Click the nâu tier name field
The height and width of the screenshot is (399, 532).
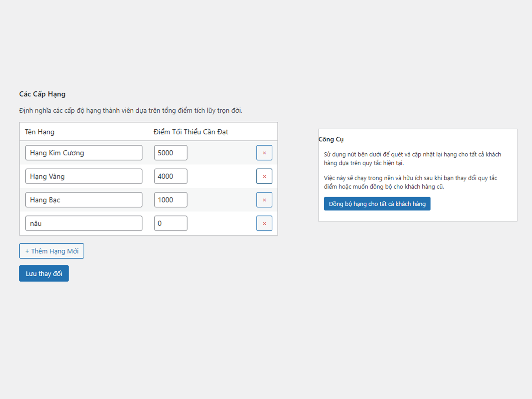pyautogui.click(x=83, y=223)
